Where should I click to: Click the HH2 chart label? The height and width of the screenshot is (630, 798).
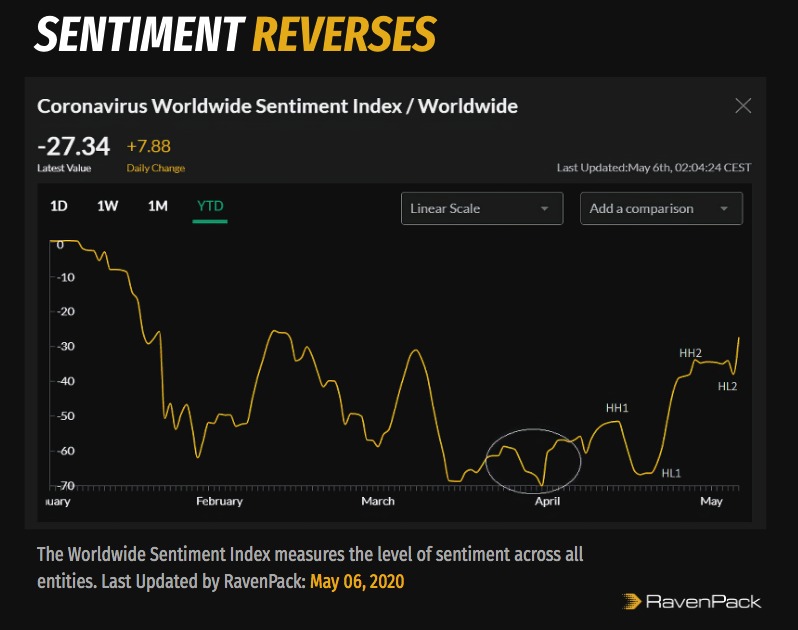[x=691, y=353]
